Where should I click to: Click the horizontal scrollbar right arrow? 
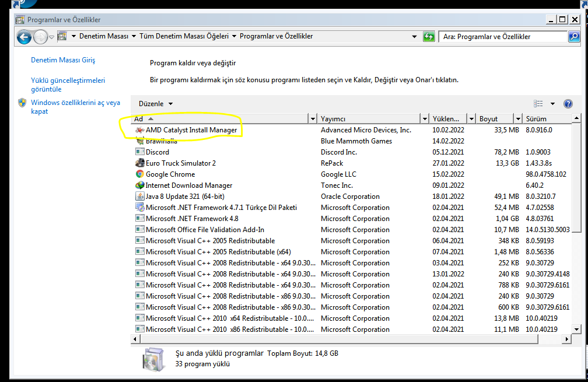click(566, 339)
